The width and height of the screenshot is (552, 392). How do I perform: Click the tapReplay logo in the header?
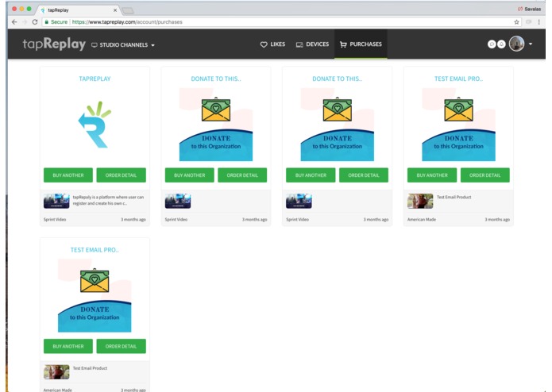(x=54, y=44)
